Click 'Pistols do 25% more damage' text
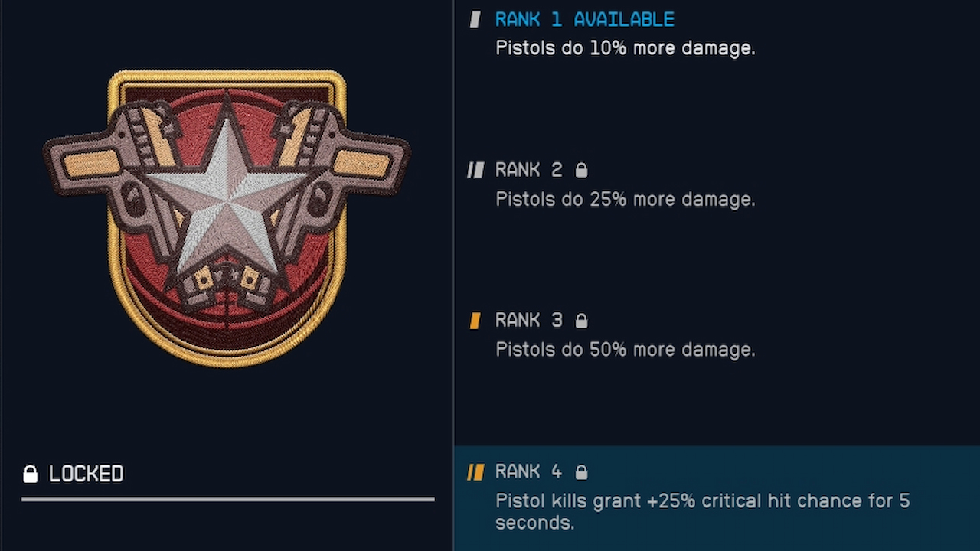Screen dimensions: 980x551 click(626, 200)
